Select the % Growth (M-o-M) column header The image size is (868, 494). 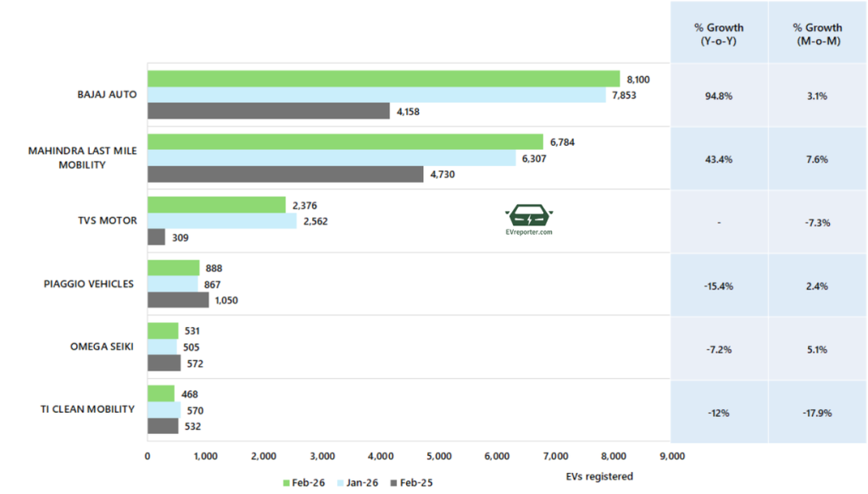pyautogui.click(x=819, y=34)
